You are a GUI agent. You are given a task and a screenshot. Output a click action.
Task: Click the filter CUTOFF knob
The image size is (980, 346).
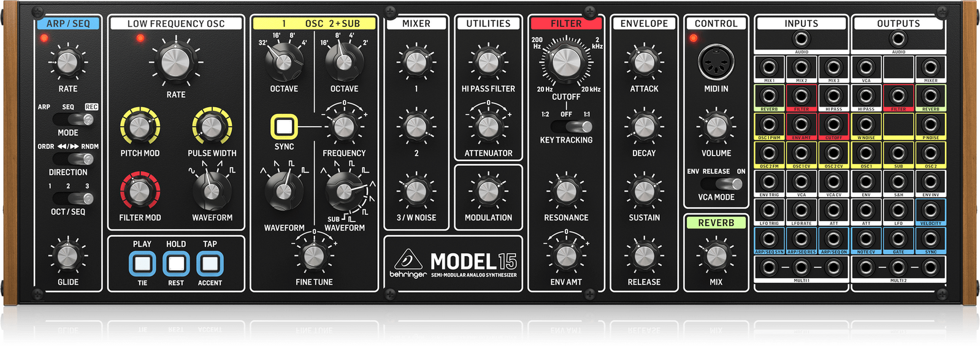click(566, 63)
